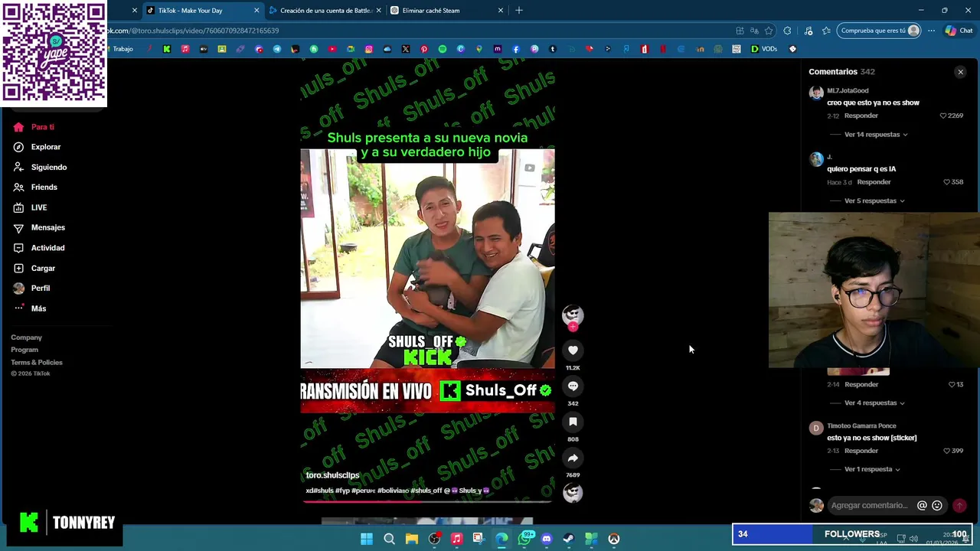The height and width of the screenshot is (551, 980).
Task: Open the browser profile 'Comprueba que eres tú'
Action: click(879, 31)
